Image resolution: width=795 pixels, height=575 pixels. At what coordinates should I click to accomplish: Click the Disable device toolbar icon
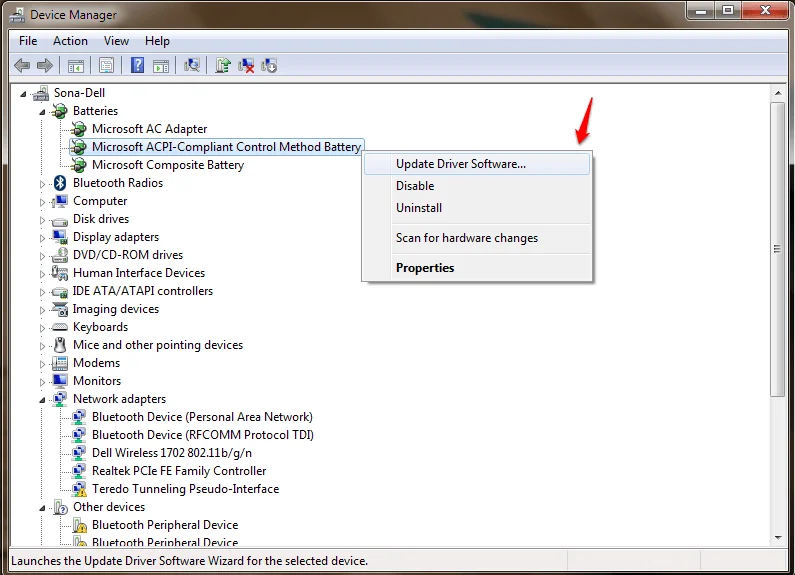pos(269,65)
